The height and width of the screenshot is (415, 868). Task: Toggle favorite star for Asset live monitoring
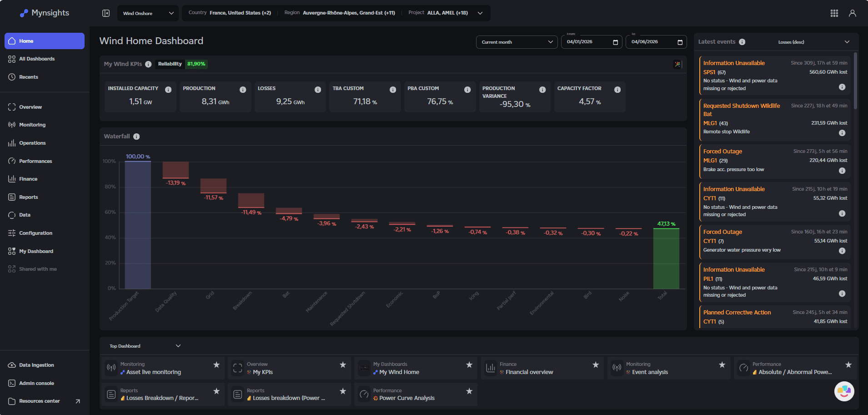click(216, 365)
